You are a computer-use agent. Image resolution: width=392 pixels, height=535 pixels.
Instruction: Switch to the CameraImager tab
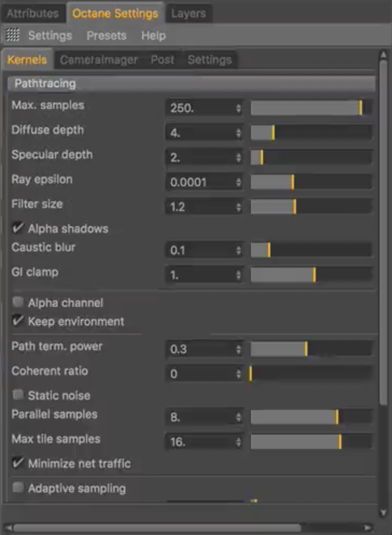(99, 60)
